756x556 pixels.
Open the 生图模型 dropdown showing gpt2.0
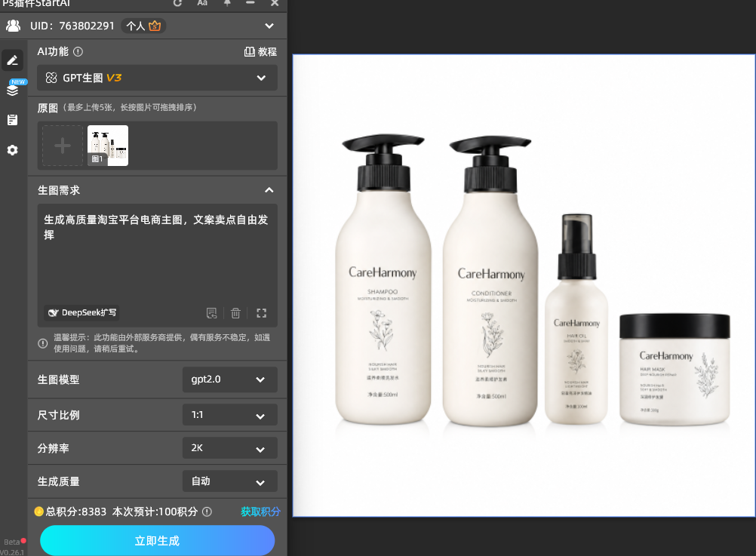pos(229,379)
